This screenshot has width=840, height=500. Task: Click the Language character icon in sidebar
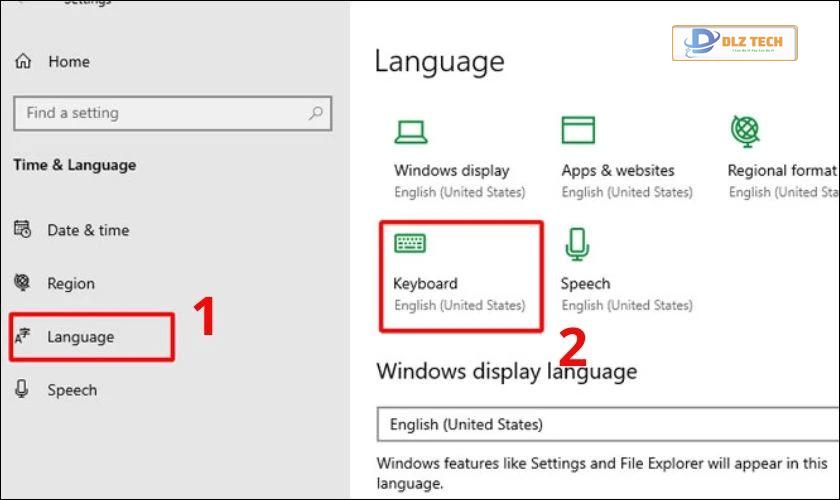click(22, 336)
